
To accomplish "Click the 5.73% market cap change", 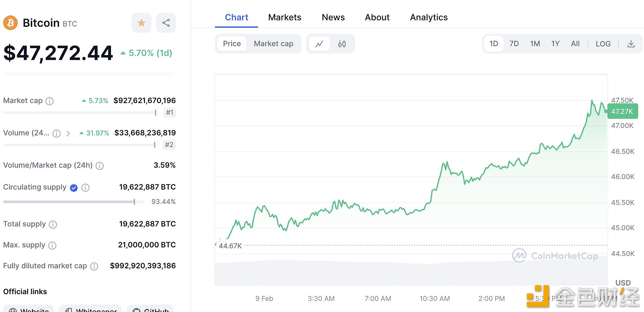I will [x=95, y=101].
